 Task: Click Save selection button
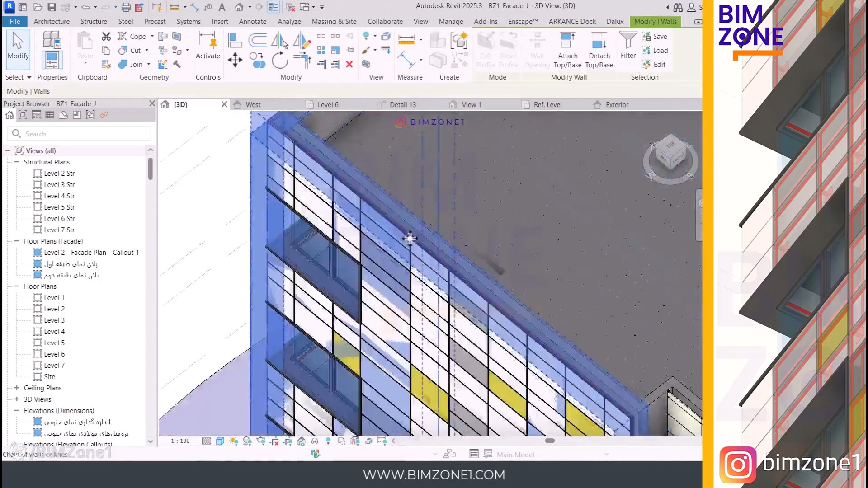tap(655, 36)
